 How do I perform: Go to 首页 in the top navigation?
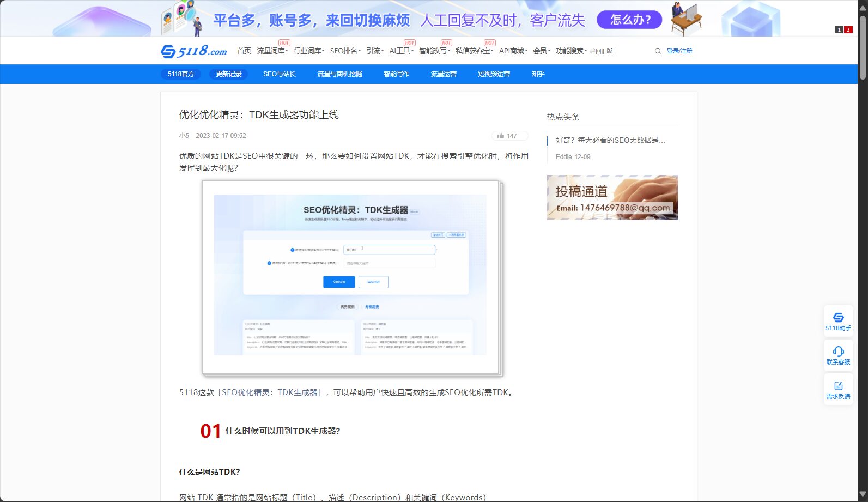click(244, 51)
